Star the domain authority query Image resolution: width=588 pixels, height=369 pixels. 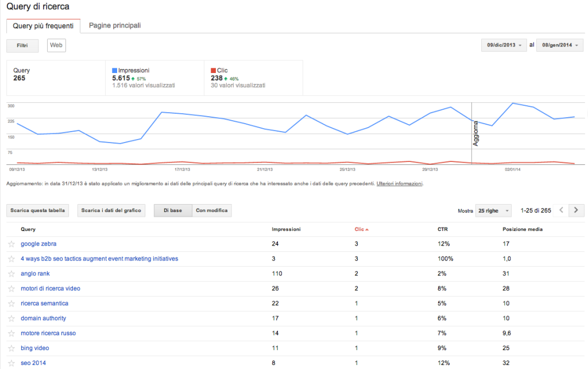(x=11, y=318)
